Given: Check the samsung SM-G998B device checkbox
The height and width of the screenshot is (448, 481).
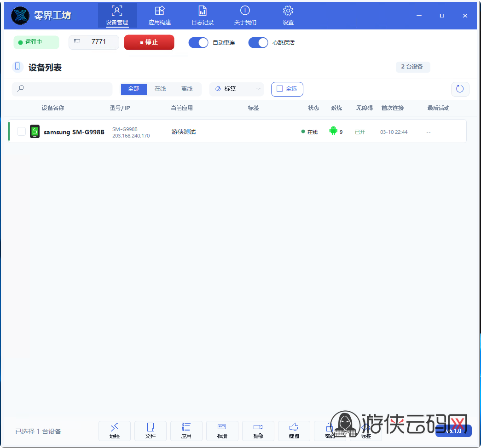Looking at the screenshot, I should (x=21, y=132).
